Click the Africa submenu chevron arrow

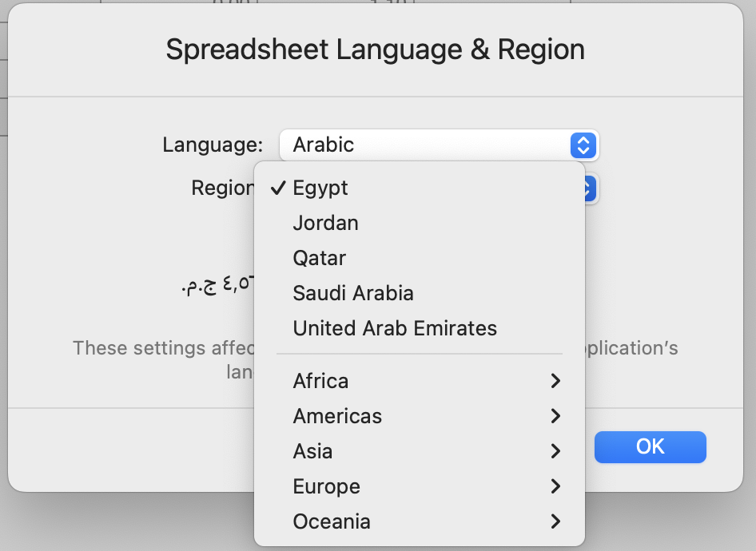click(x=556, y=381)
